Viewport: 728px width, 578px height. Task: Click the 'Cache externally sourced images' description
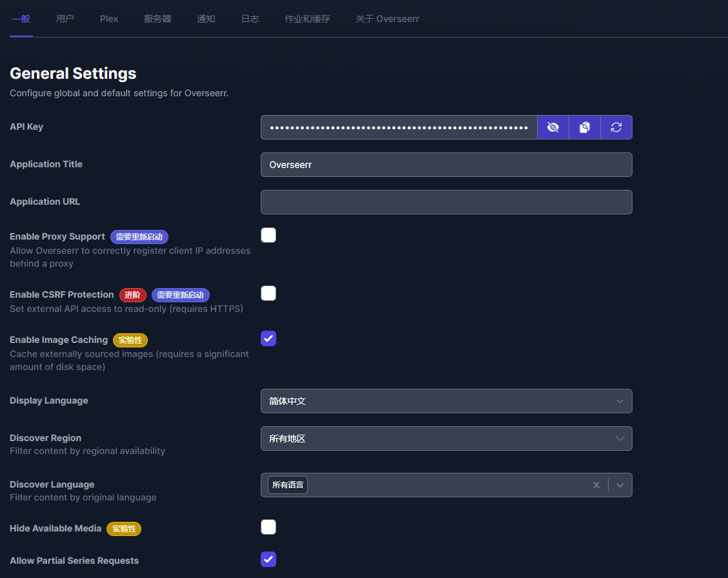point(129,360)
